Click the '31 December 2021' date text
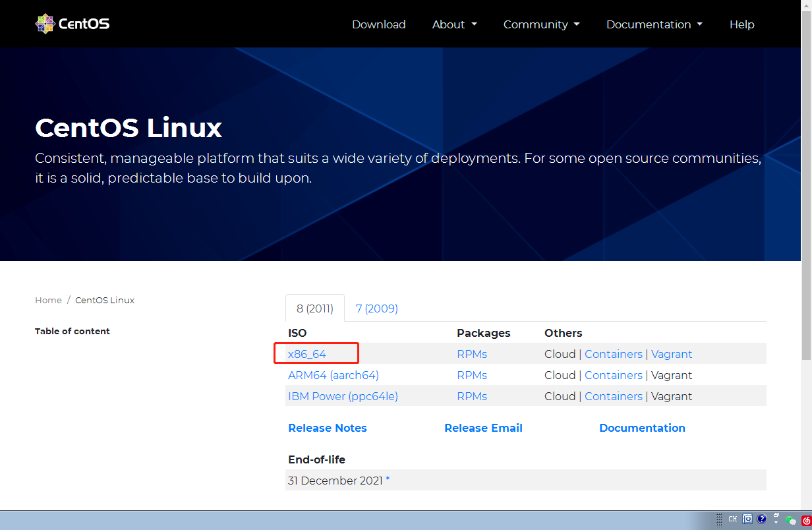The height and width of the screenshot is (530, 812). pyautogui.click(x=335, y=481)
